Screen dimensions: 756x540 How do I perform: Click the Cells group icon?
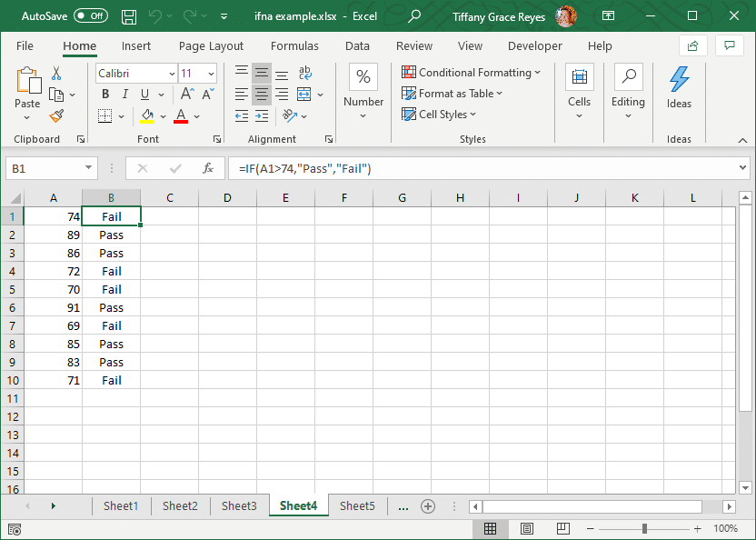point(579,76)
